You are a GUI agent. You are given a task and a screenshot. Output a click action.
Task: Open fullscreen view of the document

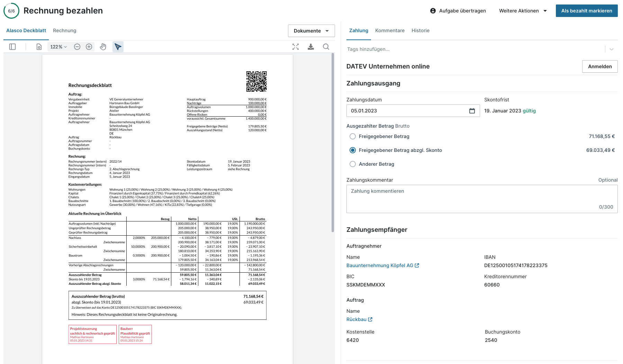[296, 47]
